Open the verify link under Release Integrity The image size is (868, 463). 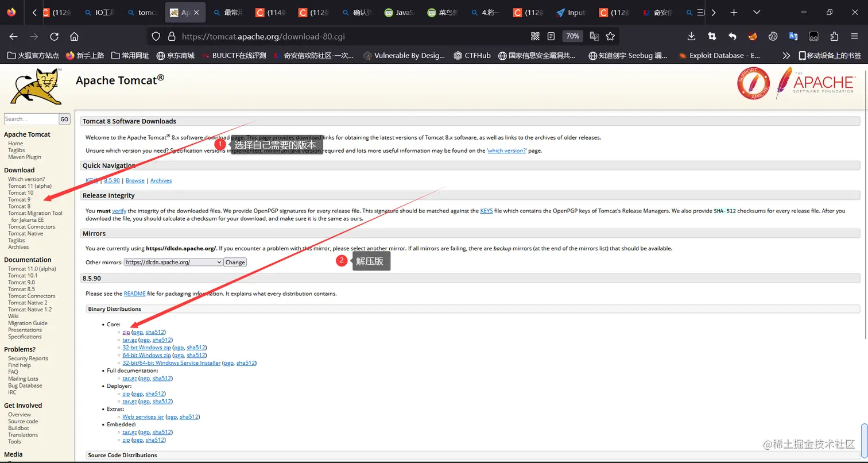click(x=119, y=211)
